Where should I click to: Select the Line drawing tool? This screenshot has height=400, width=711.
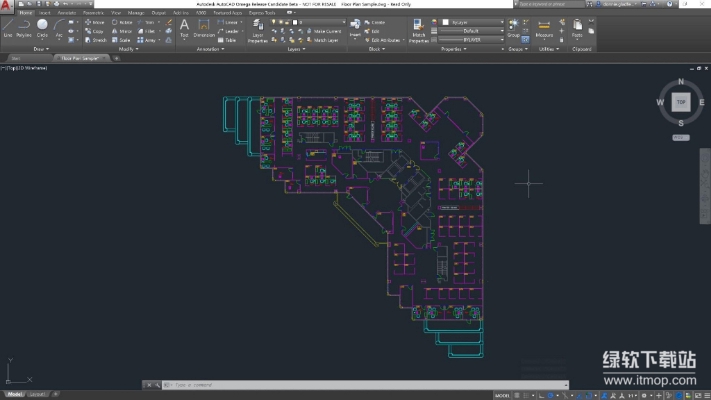click(8, 29)
